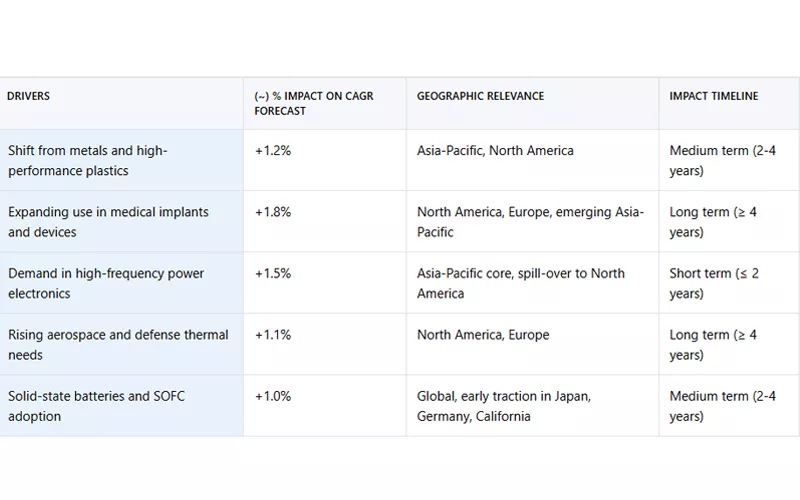Image resolution: width=800 pixels, height=500 pixels.
Task: Click the IMPACT TIMELINE column header
Action: pos(713,96)
